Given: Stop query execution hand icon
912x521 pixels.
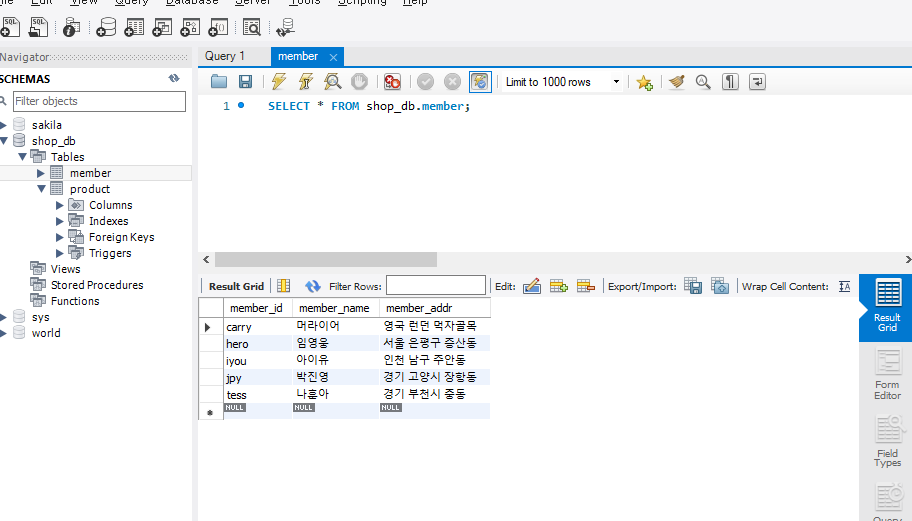Looking at the screenshot, I should click(x=359, y=81).
